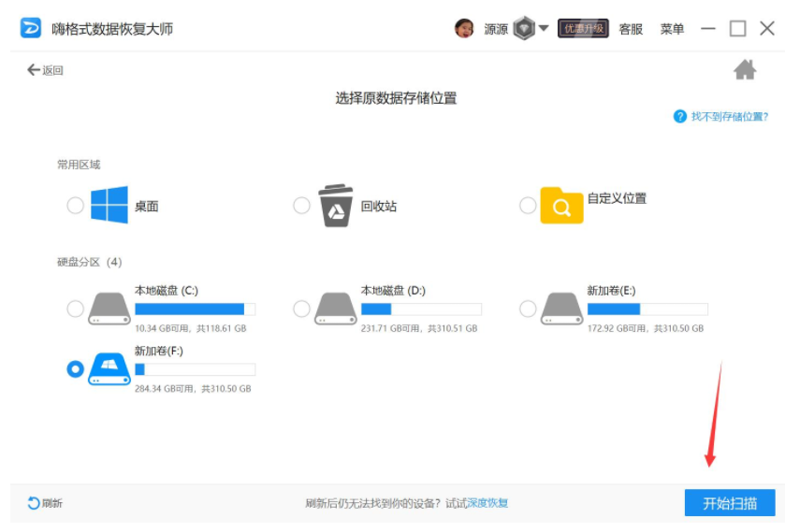
Task: Click the 新加卷 E: drive icon
Action: (561, 309)
